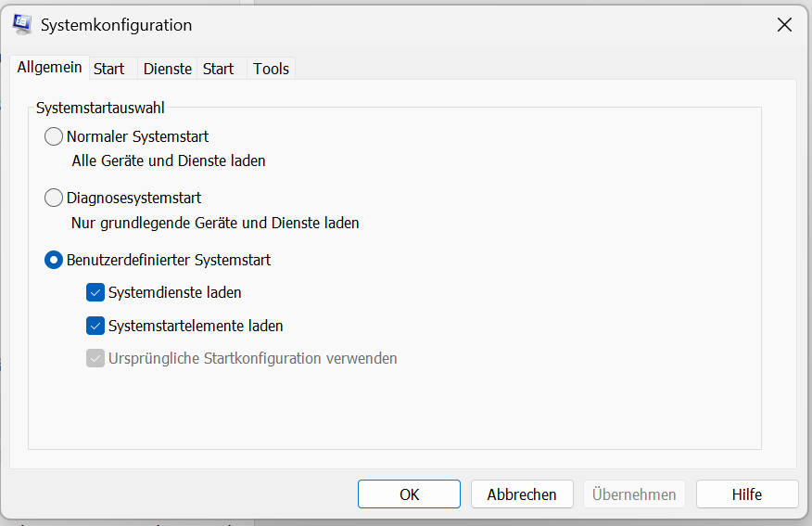Open the Start tab left of Dienste
This screenshot has width=812, height=526.
[109, 69]
